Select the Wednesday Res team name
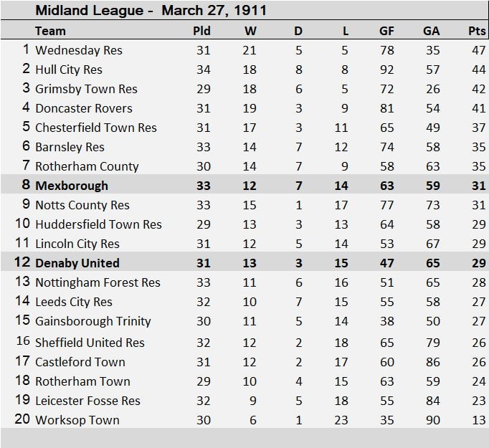The height and width of the screenshot is (448, 489). click(78, 50)
